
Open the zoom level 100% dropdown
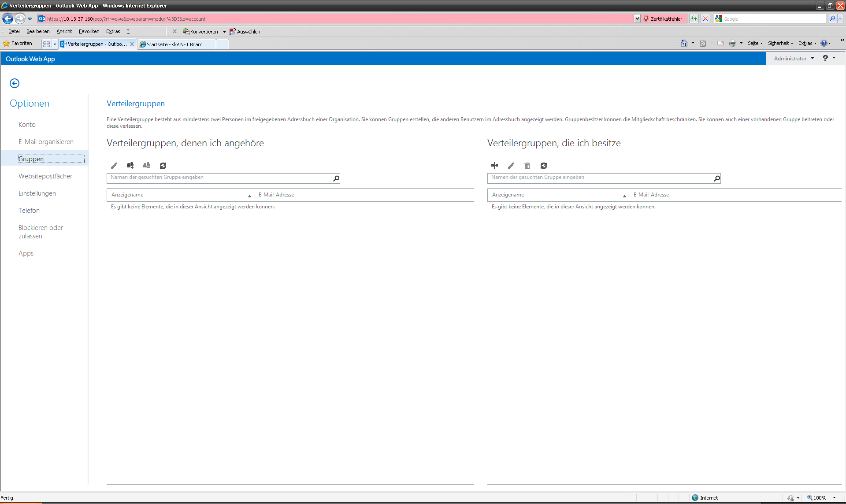tap(834, 498)
